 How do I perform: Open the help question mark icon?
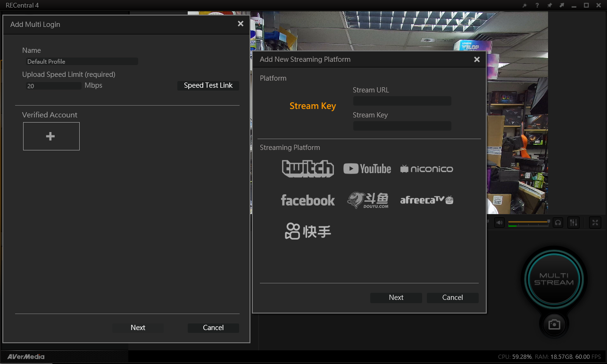[537, 5]
